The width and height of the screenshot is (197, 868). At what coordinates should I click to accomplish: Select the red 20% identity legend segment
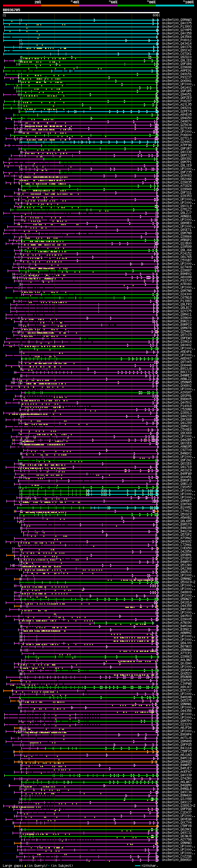pos(22,6)
